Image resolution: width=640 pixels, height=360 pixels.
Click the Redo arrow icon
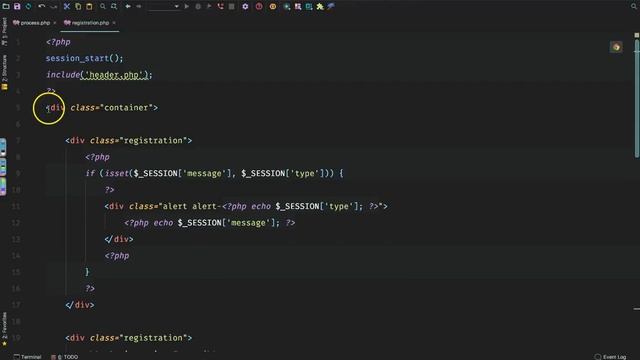pyautogui.click(x=53, y=7)
